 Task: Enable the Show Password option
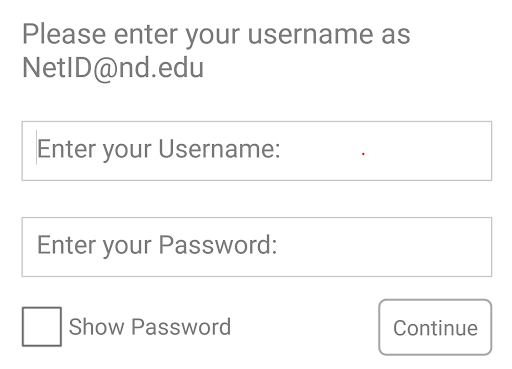(42, 327)
